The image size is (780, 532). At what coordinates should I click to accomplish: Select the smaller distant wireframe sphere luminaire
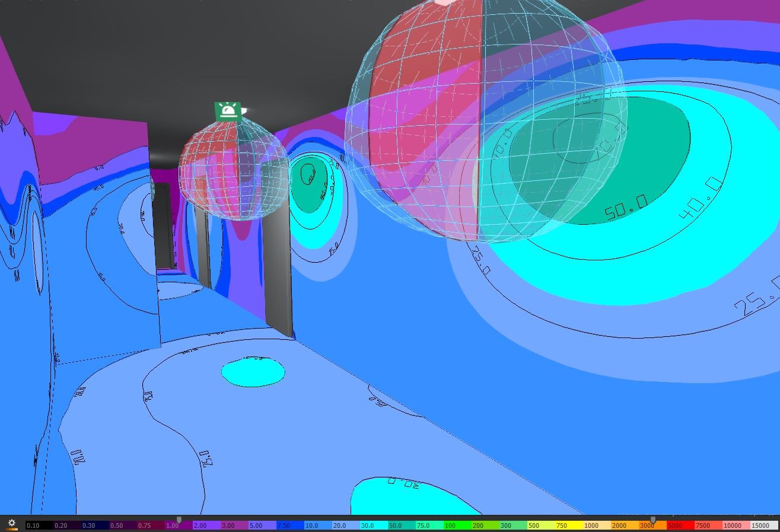234,168
